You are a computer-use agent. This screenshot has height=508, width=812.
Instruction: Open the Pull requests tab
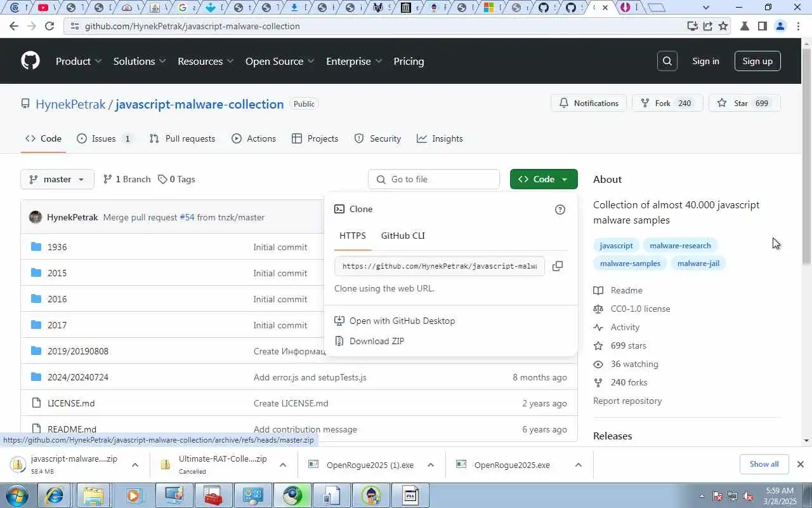182,138
